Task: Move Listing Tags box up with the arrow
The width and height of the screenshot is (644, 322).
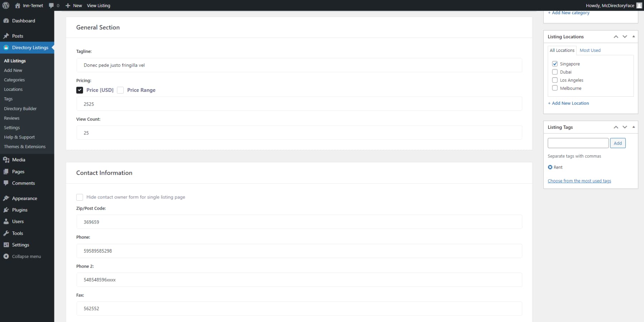Action: click(x=616, y=127)
